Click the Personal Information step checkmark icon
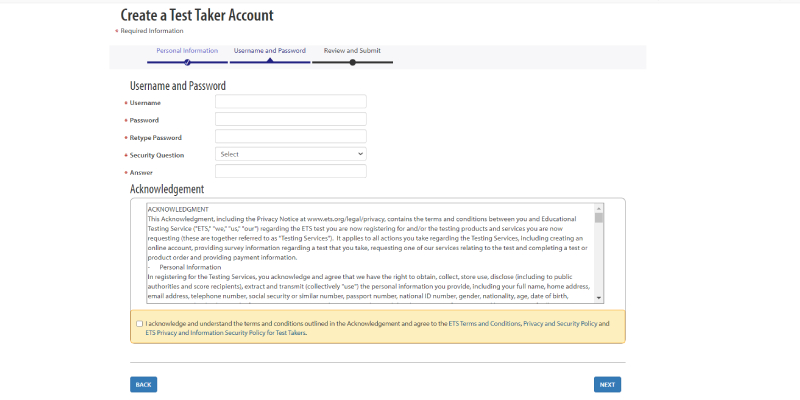This screenshot has width=800, height=400. point(187,62)
